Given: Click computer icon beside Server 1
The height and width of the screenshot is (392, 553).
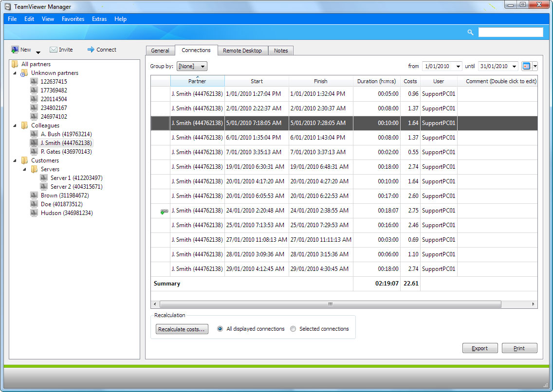Looking at the screenshot, I should 44,178.
